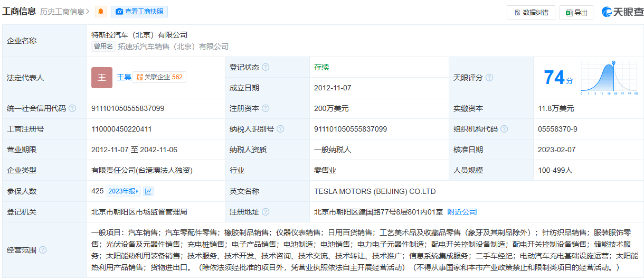Click the red 王 avatar thumbnail

[102, 77]
